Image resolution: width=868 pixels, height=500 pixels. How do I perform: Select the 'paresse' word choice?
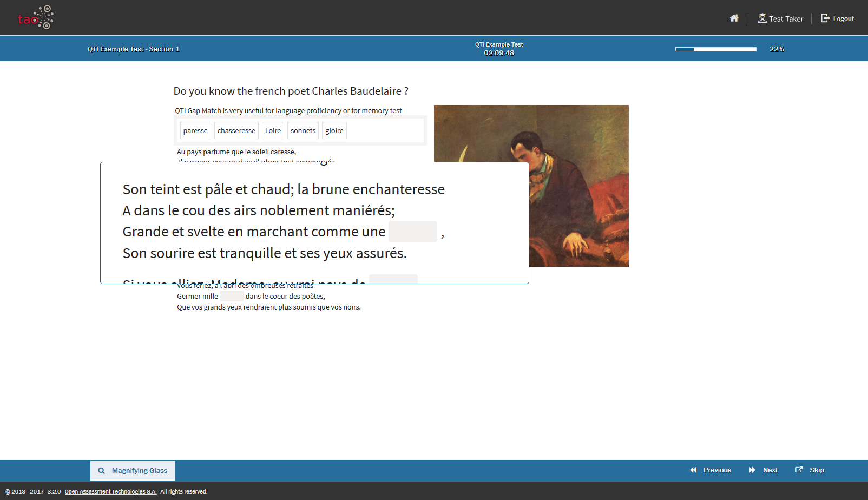[x=195, y=130]
